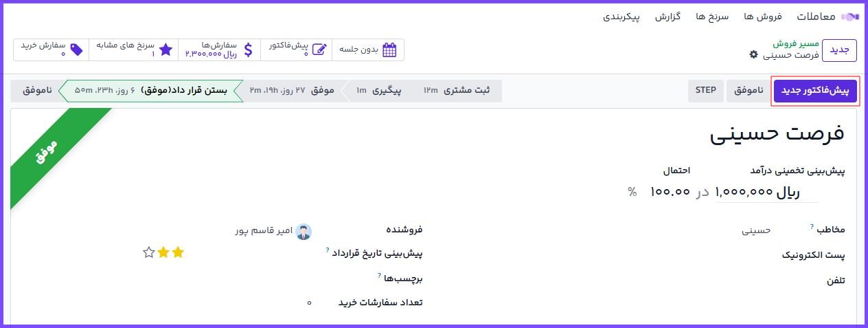Open سرنخ های مشابه star icon button
The width and height of the screenshot is (868, 328).
pos(165,50)
